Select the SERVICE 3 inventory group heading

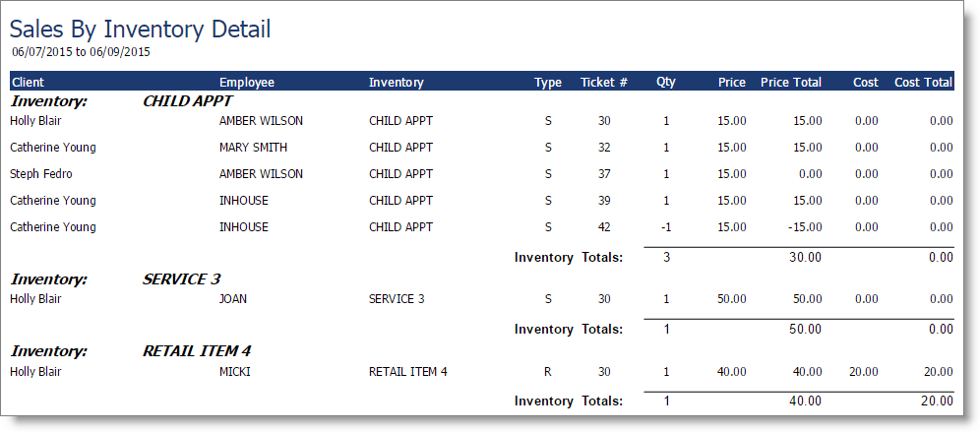181,279
